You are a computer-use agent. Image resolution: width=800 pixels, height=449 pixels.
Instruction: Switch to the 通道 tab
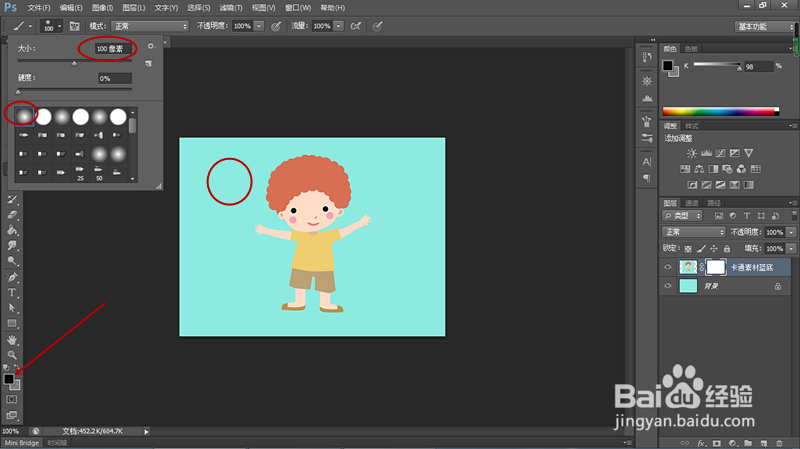[692, 203]
